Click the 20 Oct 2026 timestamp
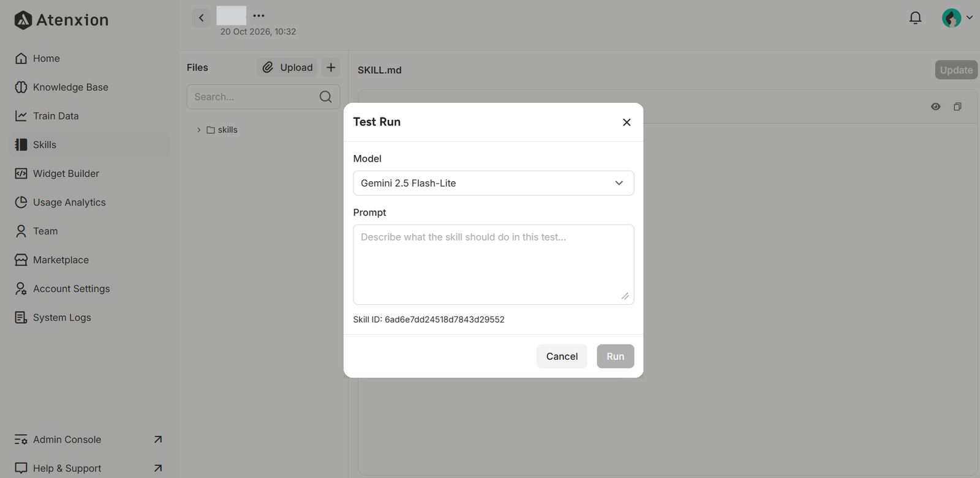980x478 pixels. click(x=258, y=32)
